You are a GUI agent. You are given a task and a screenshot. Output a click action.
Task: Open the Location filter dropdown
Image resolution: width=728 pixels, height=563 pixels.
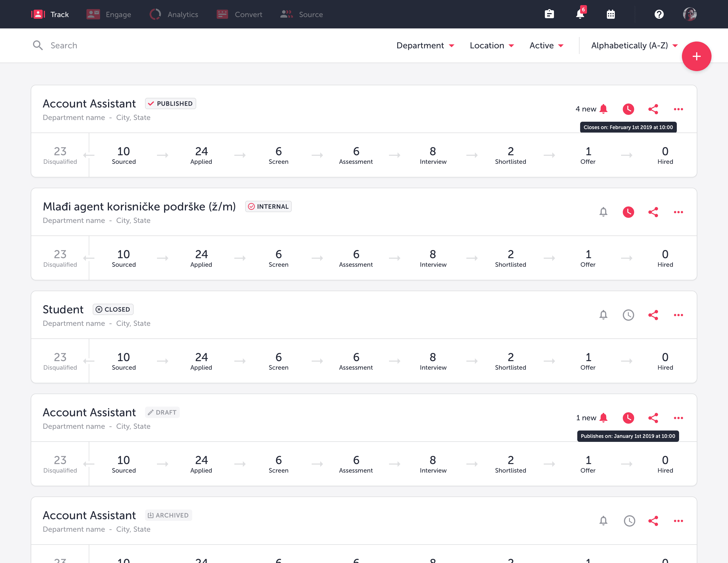[491, 45]
